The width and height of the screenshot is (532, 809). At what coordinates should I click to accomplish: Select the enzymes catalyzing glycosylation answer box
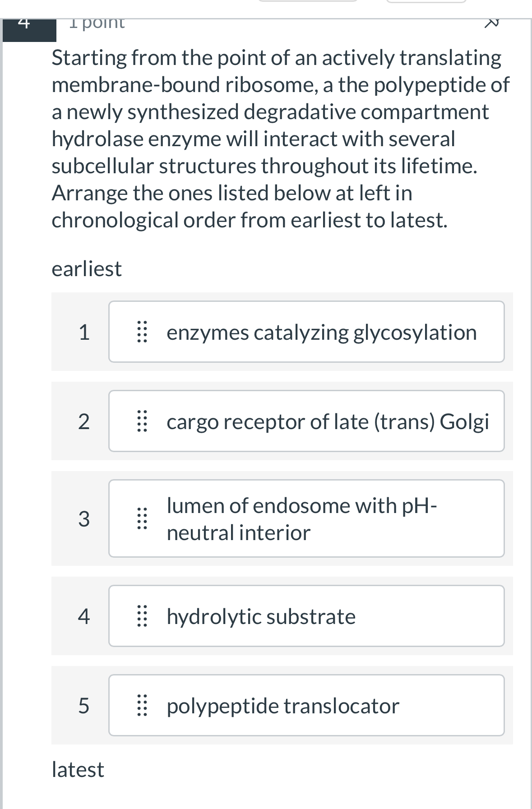tap(306, 331)
